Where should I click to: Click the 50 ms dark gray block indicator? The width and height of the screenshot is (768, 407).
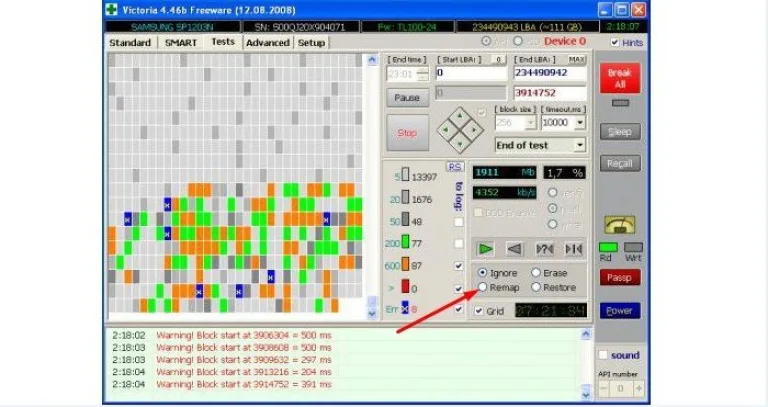click(x=405, y=219)
